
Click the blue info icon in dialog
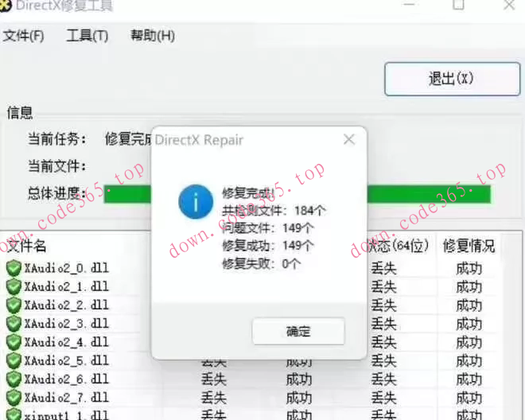tap(196, 201)
